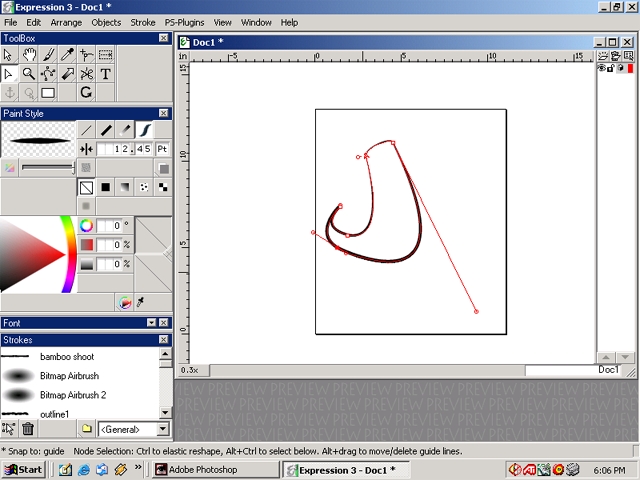The image size is (640, 480).
Task: Pick a color in the red color triangle
Action: coord(29,253)
